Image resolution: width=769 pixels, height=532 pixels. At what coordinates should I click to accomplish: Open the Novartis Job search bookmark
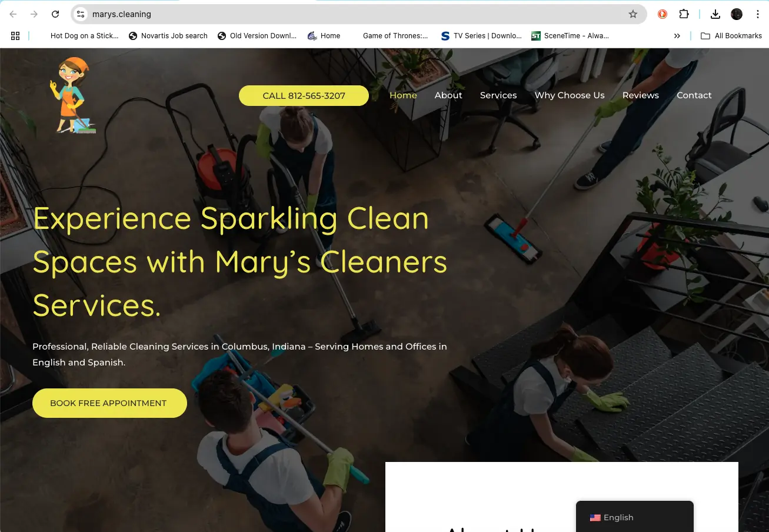click(168, 36)
